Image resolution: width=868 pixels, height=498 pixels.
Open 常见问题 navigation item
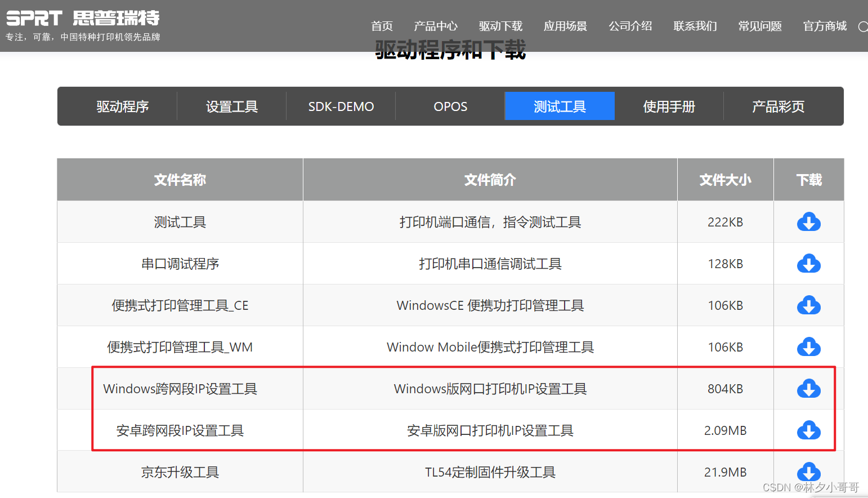[760, 26]
